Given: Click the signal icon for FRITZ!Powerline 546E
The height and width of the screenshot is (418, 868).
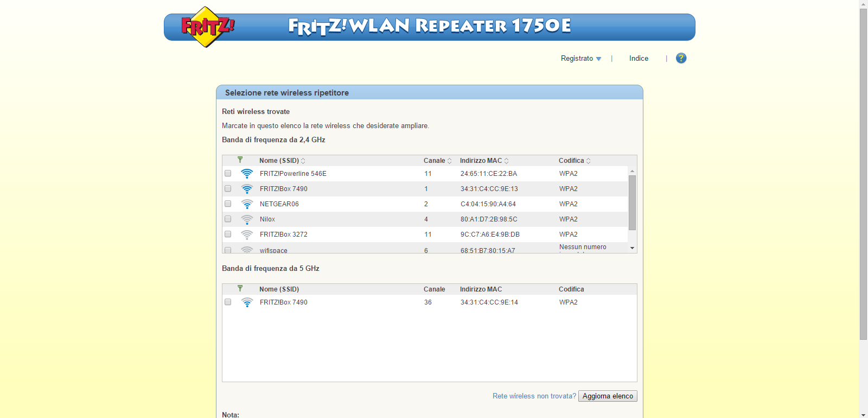Looking at the screenshot, I should (247, 174).
